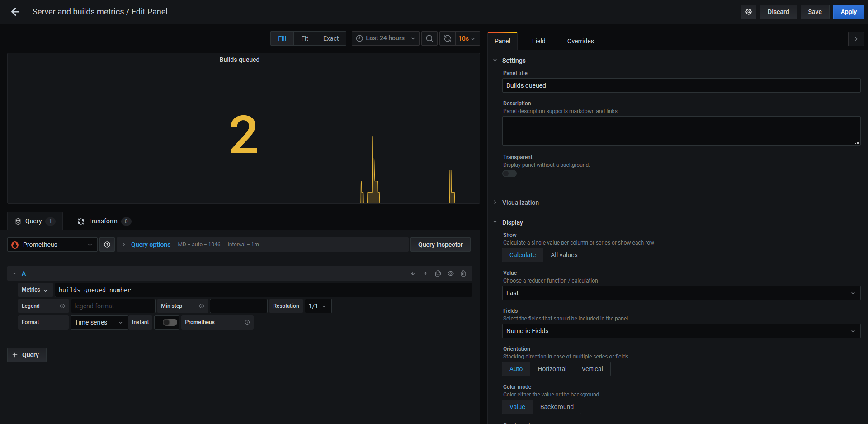Click Legend info icon
868x424 pixels.
coord(62,306)
